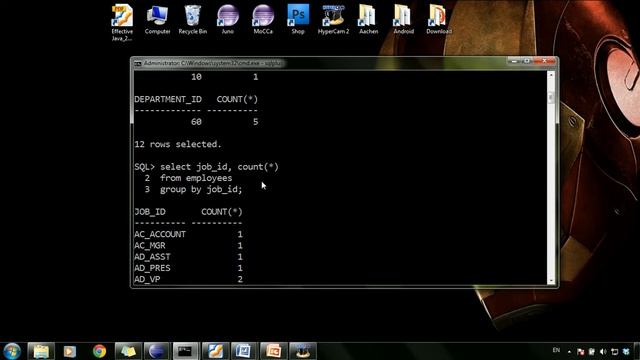Click the JOB_ID column header

coord(150,212)
